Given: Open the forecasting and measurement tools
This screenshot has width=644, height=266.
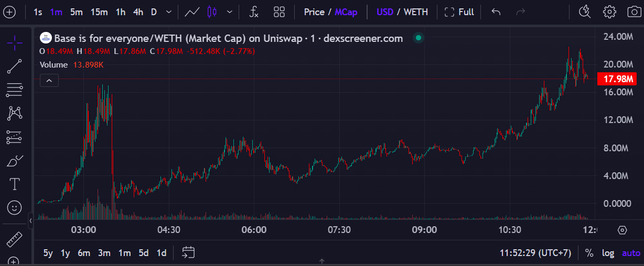Looking at the screenshot, I should tap(15, 137).
